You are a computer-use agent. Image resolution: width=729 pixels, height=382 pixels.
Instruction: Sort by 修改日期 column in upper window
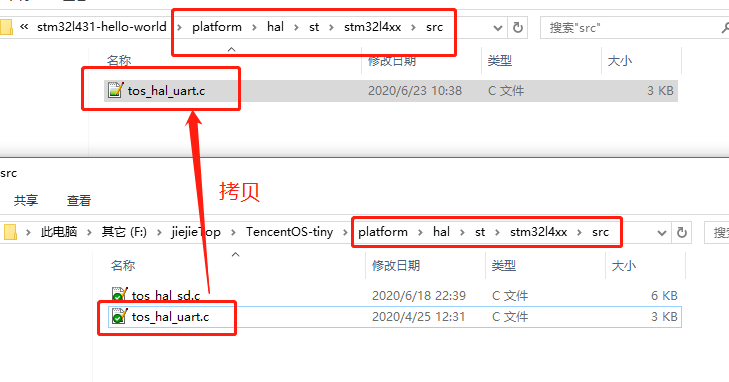coord(392,60)
